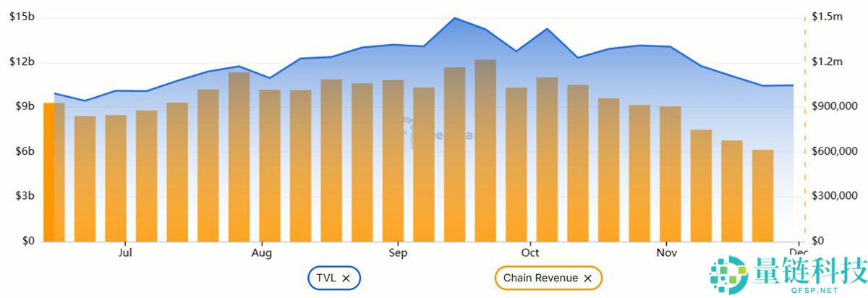Click the $1.5m label on the right axis
868x298 pixels.
pyautogui.click(x=827, y=17)
